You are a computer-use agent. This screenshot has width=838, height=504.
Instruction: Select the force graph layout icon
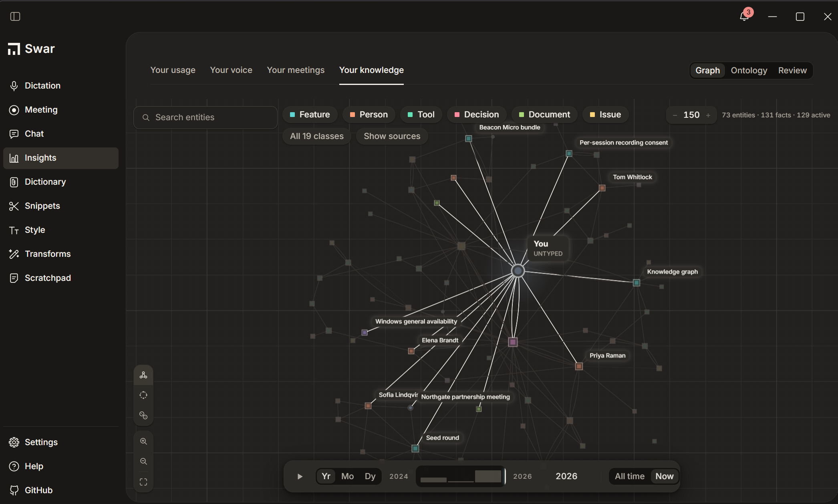point(143,375)
